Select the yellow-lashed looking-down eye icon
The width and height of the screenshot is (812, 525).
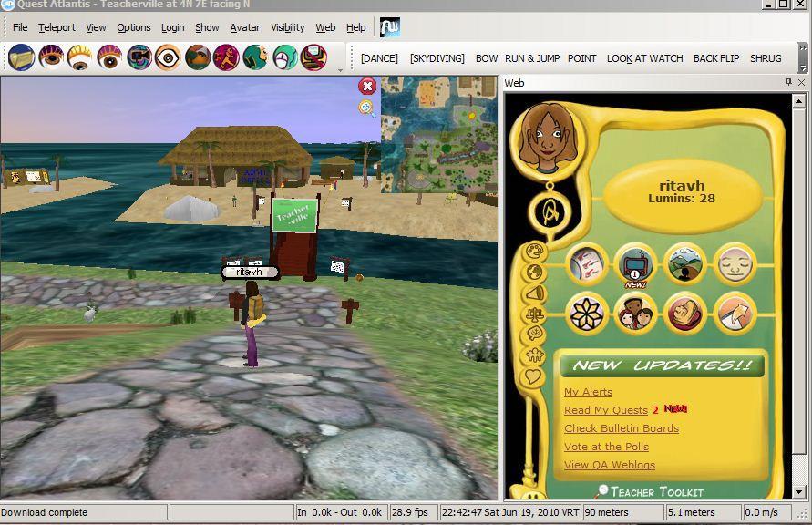point(80,57)
